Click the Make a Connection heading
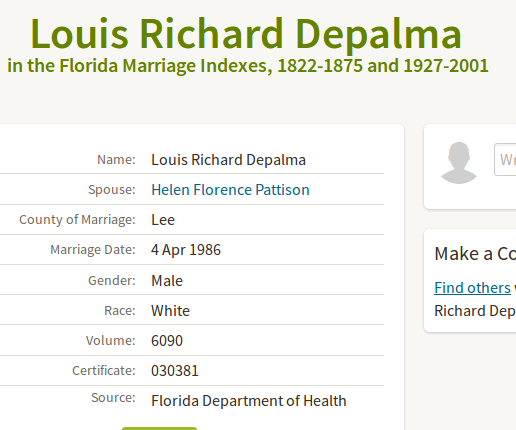 tap(475, 254)
